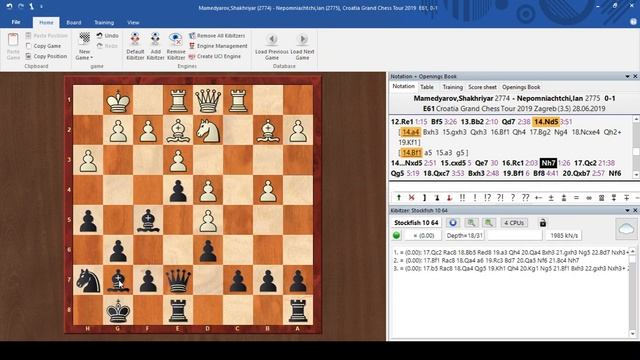640x360 pixels.
Task: Insert the ± White advantage symbol
Action: pyautogui.click(x=551, y=198)
